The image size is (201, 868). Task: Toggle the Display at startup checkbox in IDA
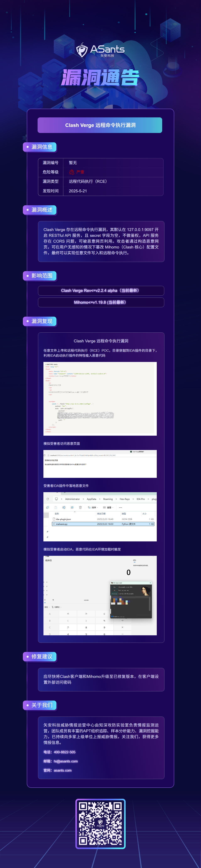pos(112,616)
